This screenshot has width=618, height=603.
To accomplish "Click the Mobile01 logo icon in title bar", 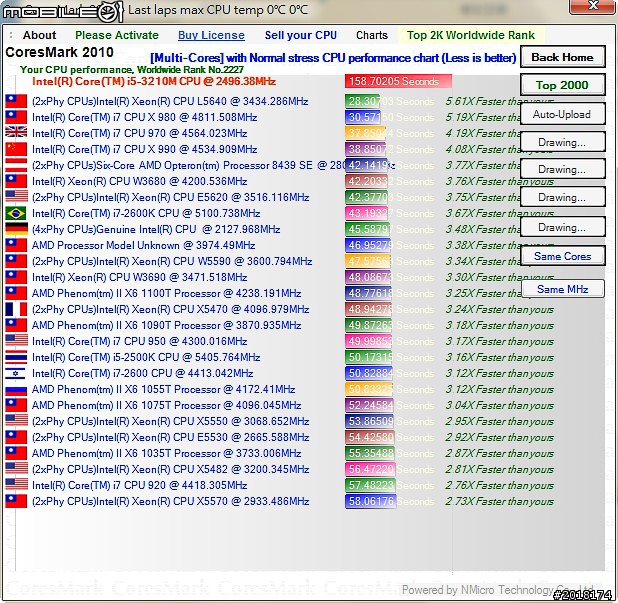I will tap(63, 11).
